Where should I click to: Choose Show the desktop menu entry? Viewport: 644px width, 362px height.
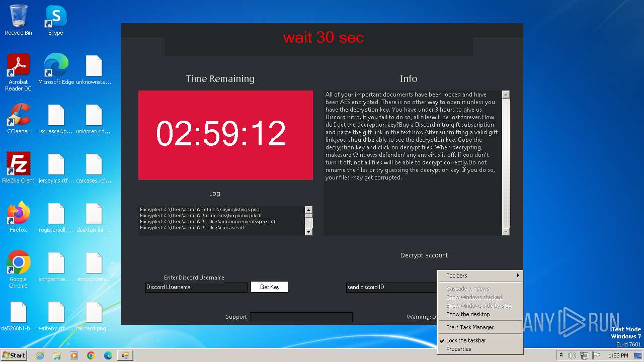pos(480,314)
